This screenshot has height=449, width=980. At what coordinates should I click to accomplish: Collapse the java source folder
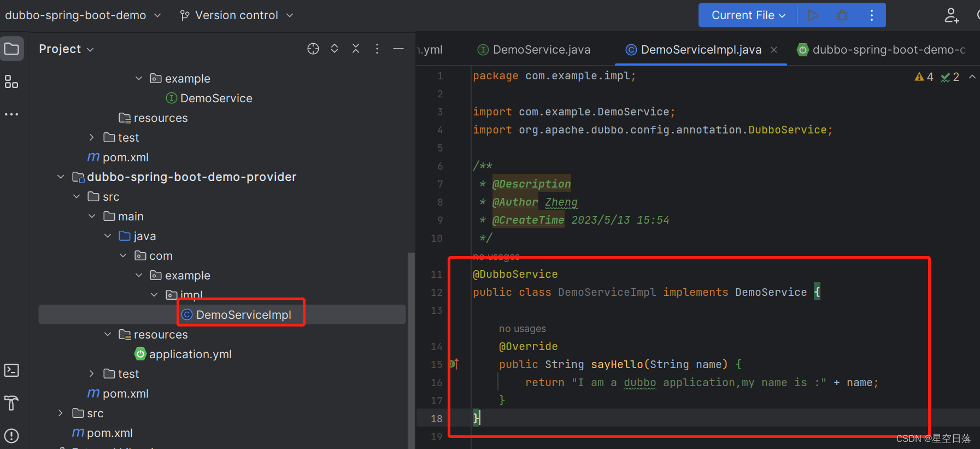pyautogui.click(x=108, y=236)
